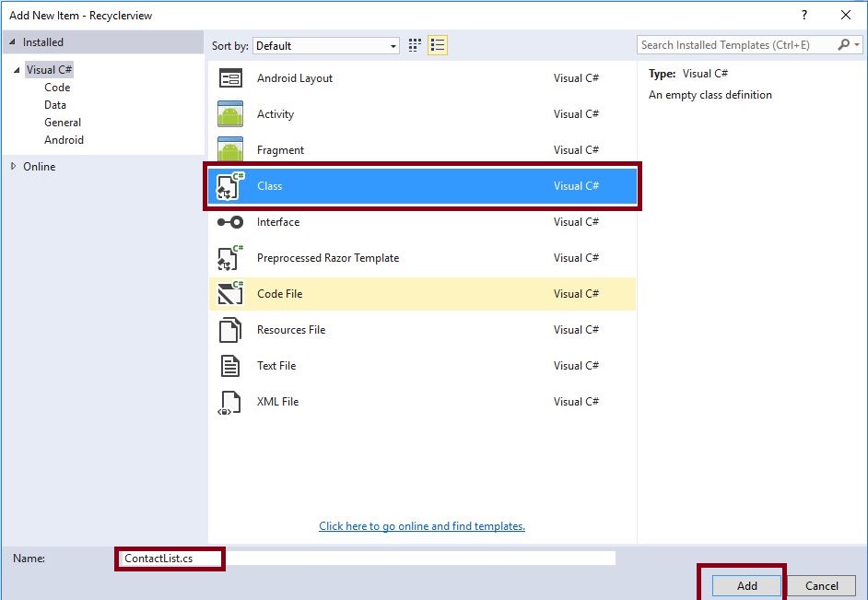Select the Code category
This screenshot has width=868, height=600.
pos(57,88)
